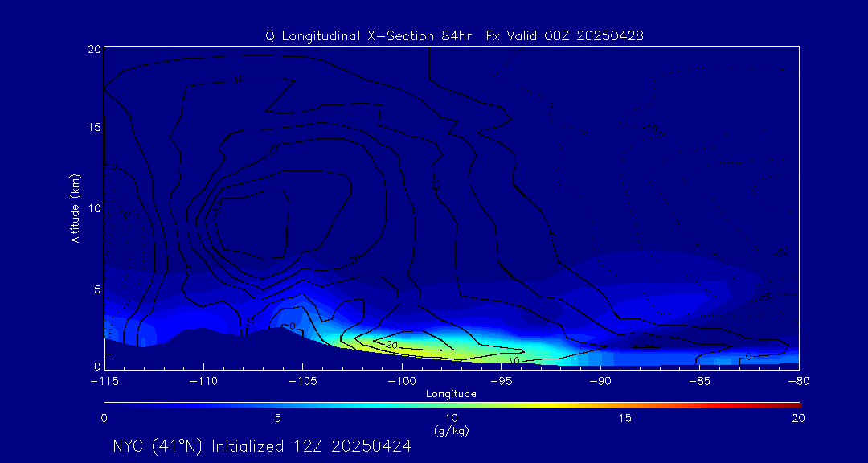Screen dimensions: 868x463
Task: Click the longitude tick label "-95"
Action: [501, 381]
